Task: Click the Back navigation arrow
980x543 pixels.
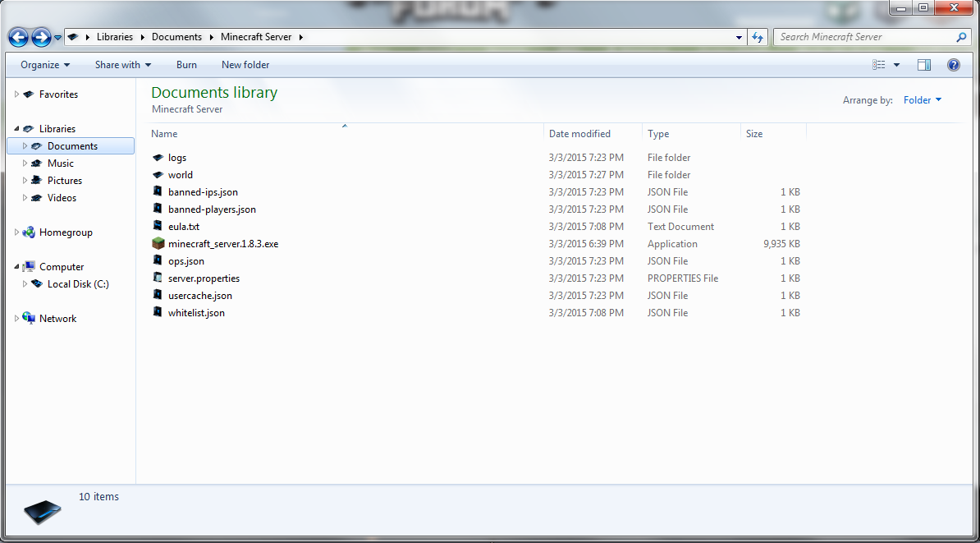Action: pos(18,38)
